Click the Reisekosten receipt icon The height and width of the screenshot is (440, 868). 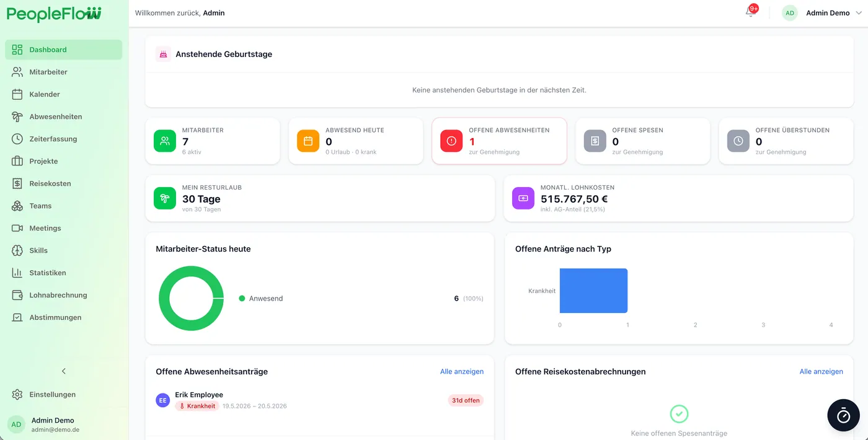tap(17, 183)
